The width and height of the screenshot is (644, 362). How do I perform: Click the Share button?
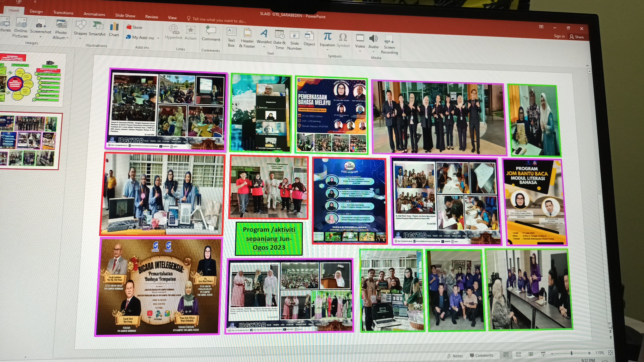(x=577, y=37)
